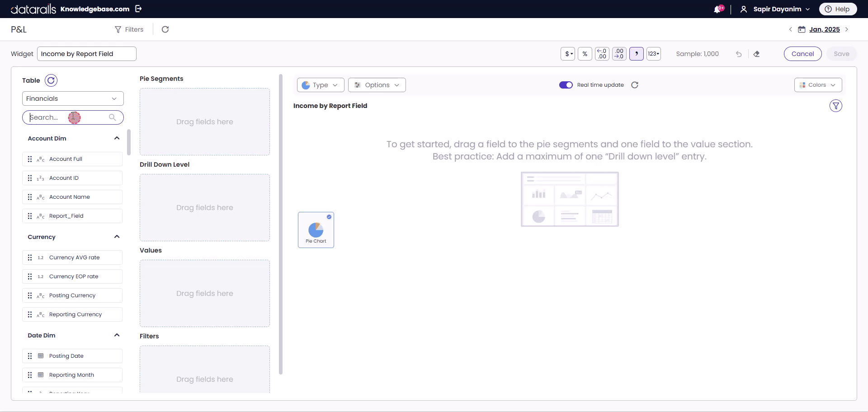
Task: Open the chart Type dropdown
Action: [321, 85]
